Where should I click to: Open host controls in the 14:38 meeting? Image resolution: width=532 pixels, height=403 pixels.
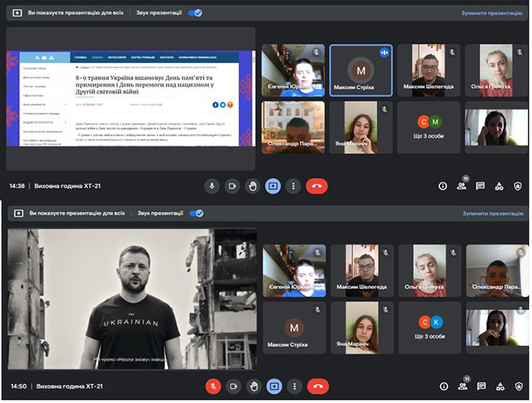pyautogui.click(x=518, y=186)
